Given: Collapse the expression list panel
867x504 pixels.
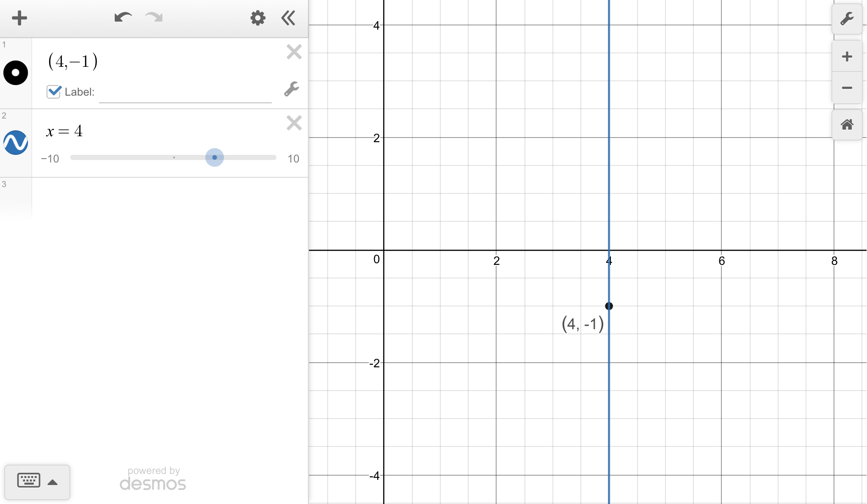Looking at the screenshot, I should [288, 18].
